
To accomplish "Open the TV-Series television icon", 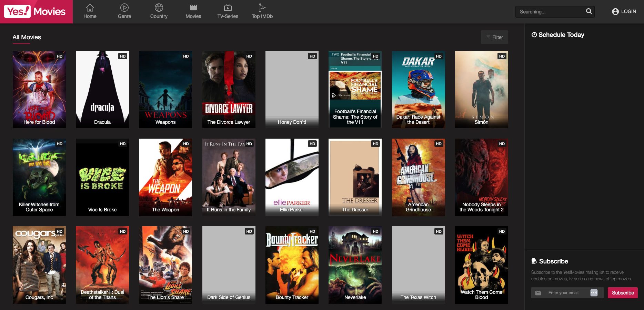I will pyautogui.click(x=228, y=7).
